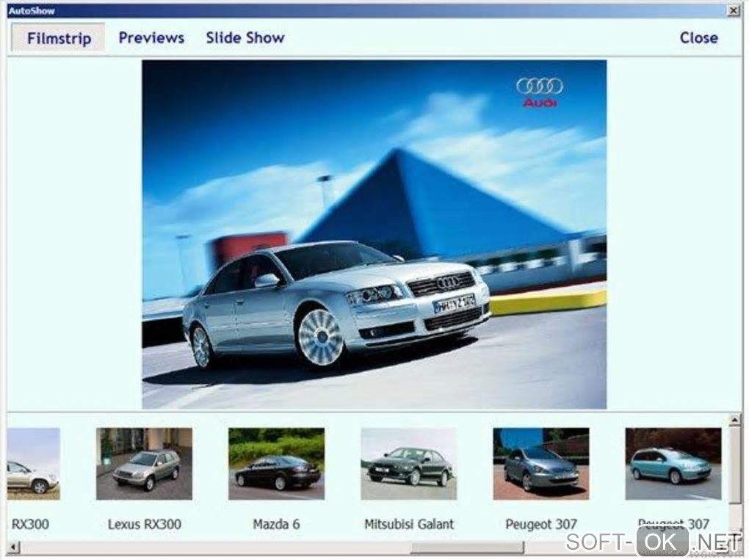Select the Mazda 6 thumbnail
749x560 pixels.
point(276,464)
